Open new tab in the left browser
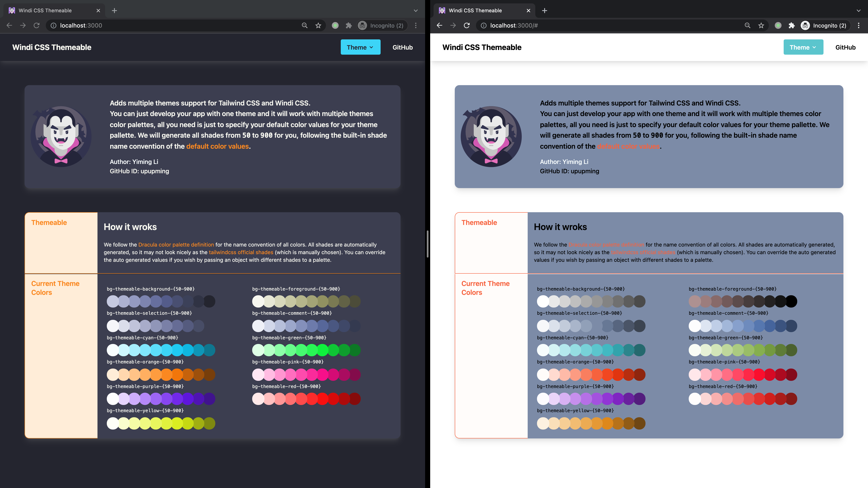 point(114,10)
